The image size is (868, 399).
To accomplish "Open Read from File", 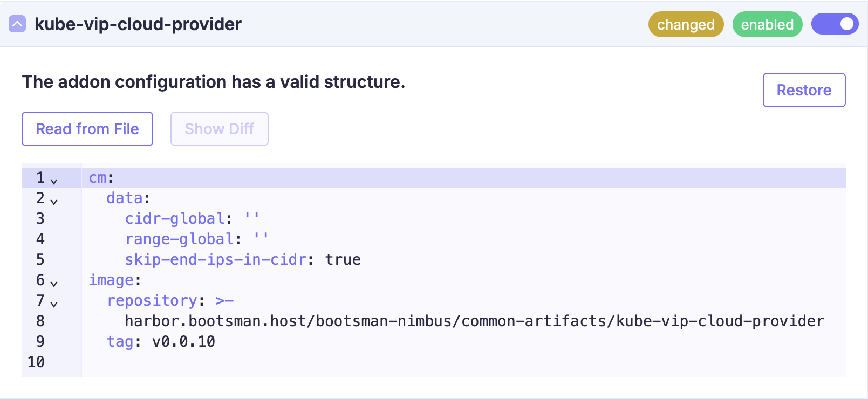I will click(x=87, y=129).
